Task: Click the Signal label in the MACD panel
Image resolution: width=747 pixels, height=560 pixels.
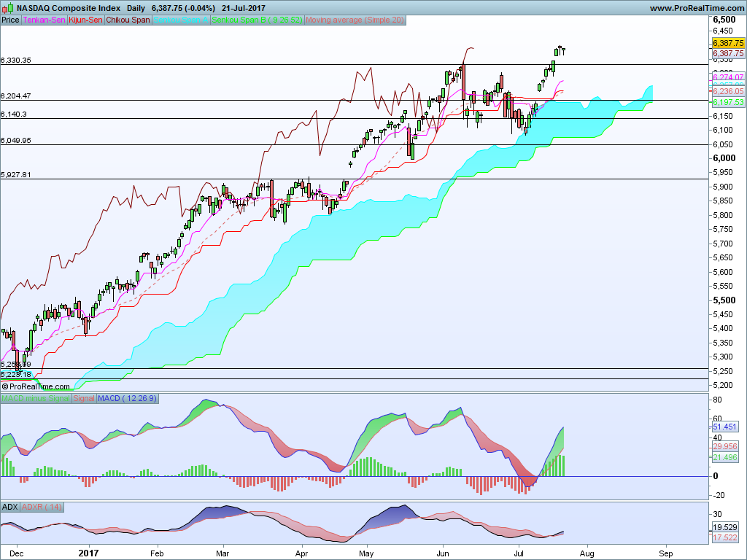Action: 83,398
